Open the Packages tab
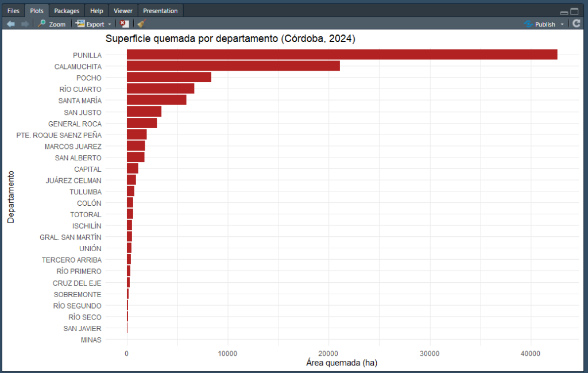Image resolution: width=588 pixels, height=373 pixels. pos(67,11)
